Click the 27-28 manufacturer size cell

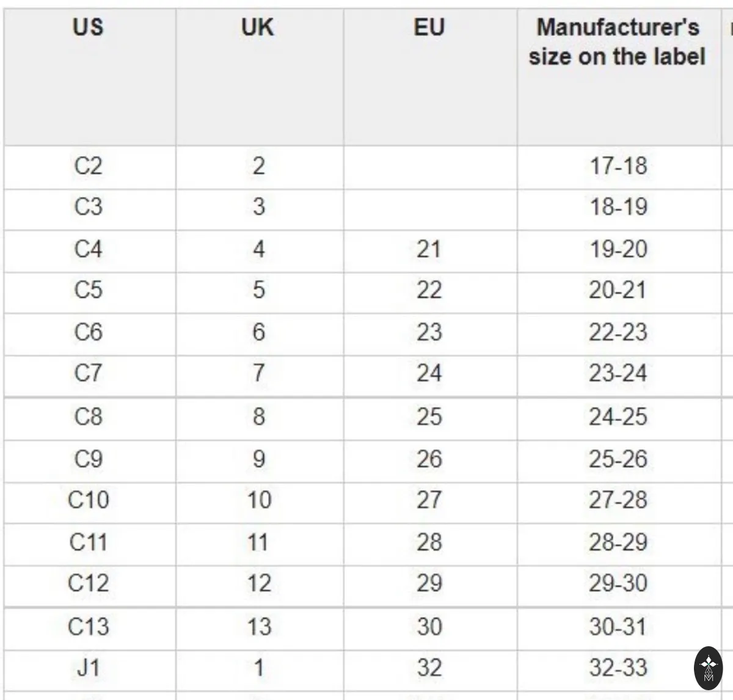[619, 503]
